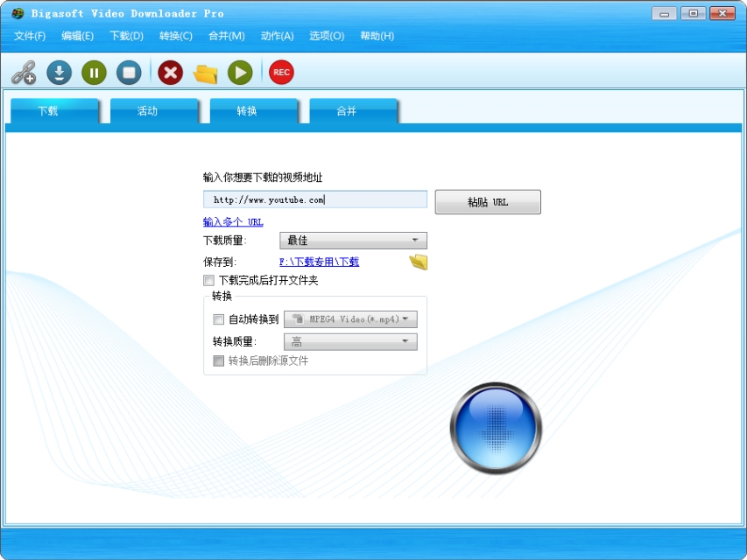Maximize the Bigasoft window
Image resolution: width=747 pixels, height=560 pixels.
[x=694, y=13]
